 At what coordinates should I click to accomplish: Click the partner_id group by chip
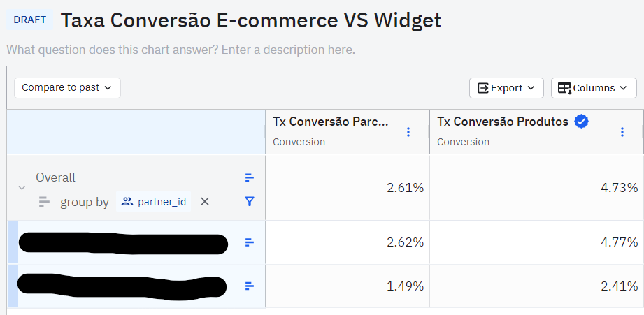tap(153, 202)
